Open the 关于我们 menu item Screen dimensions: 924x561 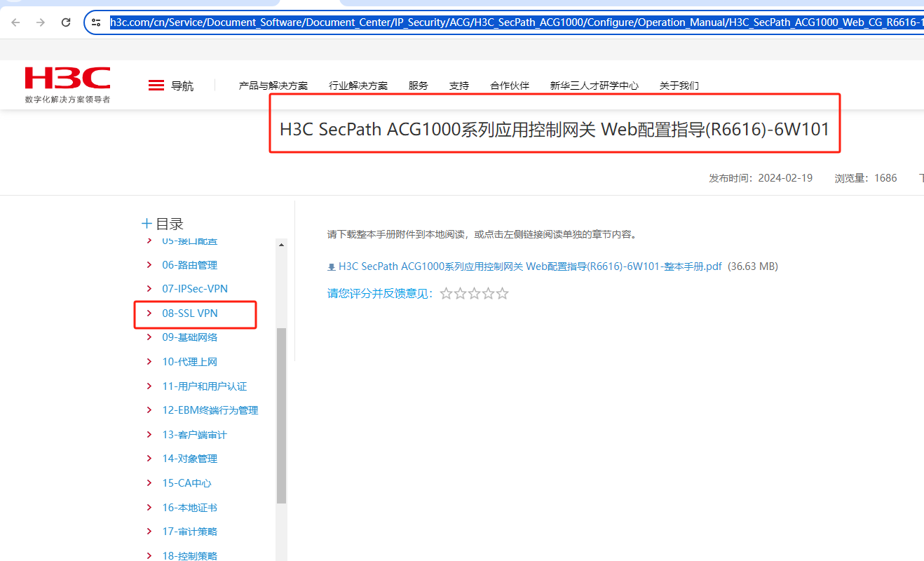(x=679, y=86)
